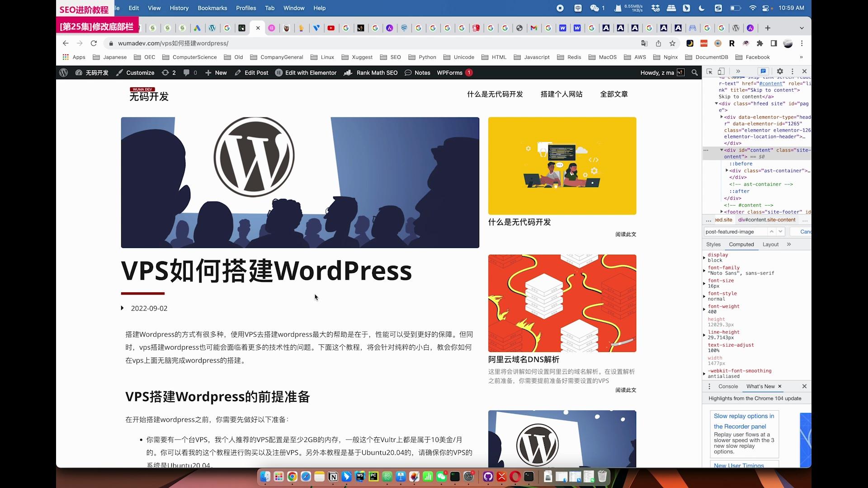Click WPForms in admin bar

click(454, 72)
